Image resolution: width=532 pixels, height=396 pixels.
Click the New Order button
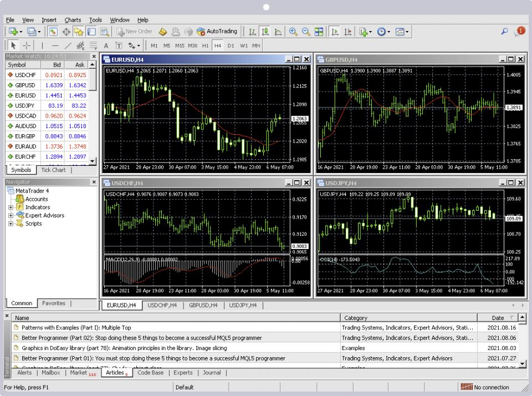(134, 32)
